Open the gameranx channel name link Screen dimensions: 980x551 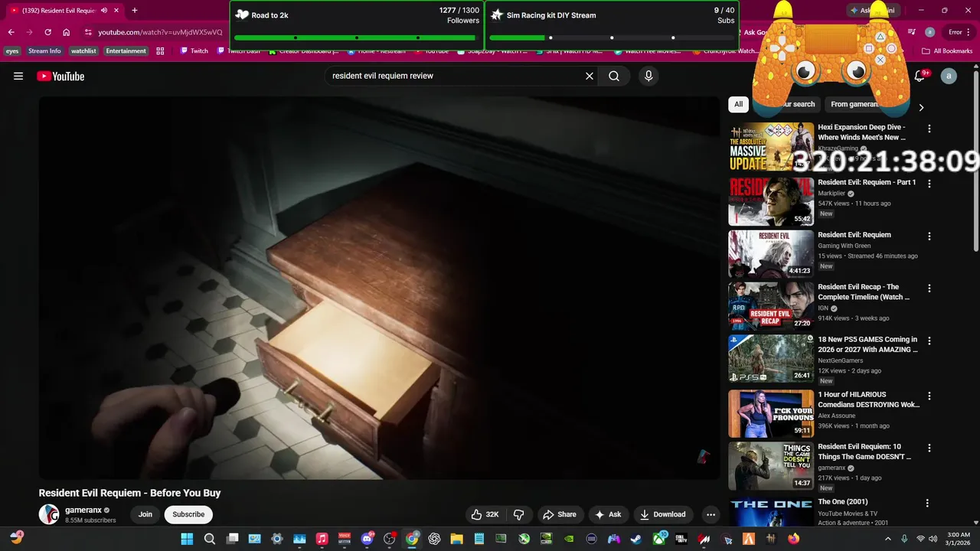83,510
